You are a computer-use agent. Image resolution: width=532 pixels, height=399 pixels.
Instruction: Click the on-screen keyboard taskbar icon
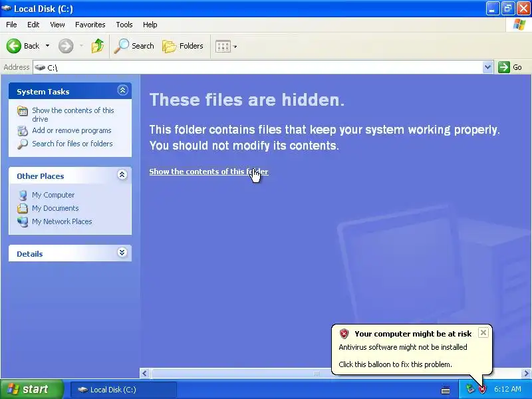coord(446,390)
